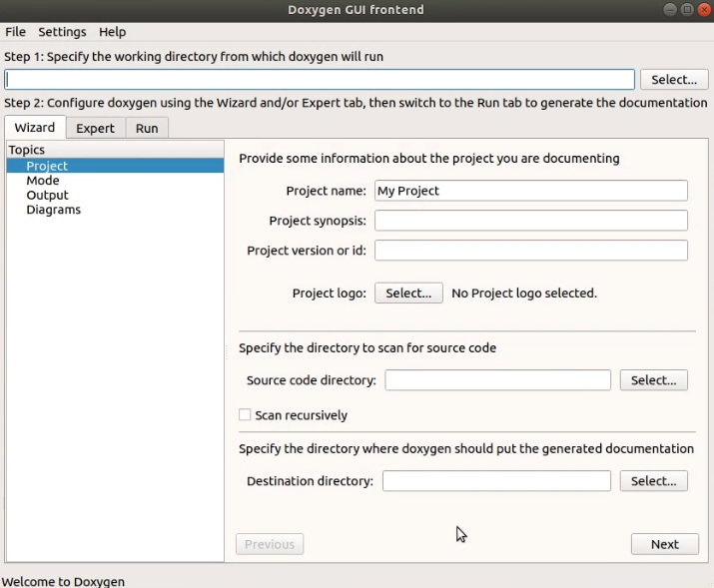The width and height of the screenshot is (714, 588).
Task: Click the Next button
Action: [x=664, y=544]
